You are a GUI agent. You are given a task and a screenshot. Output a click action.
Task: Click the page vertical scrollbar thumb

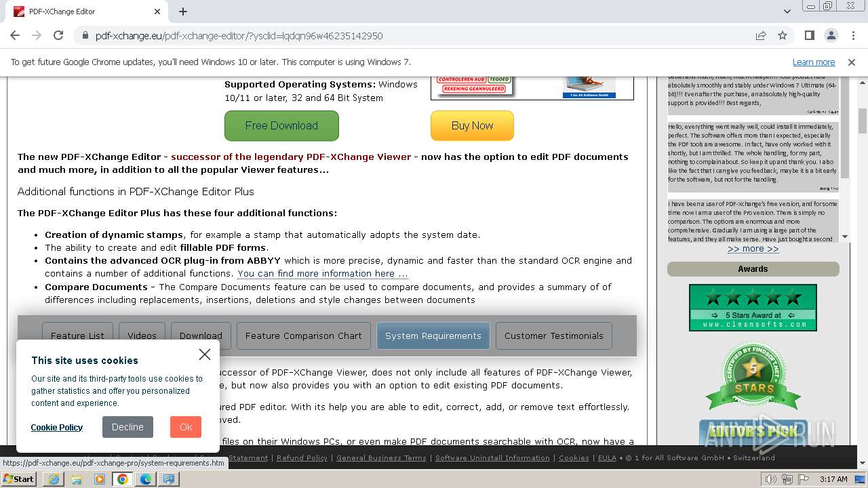(863, 121)
